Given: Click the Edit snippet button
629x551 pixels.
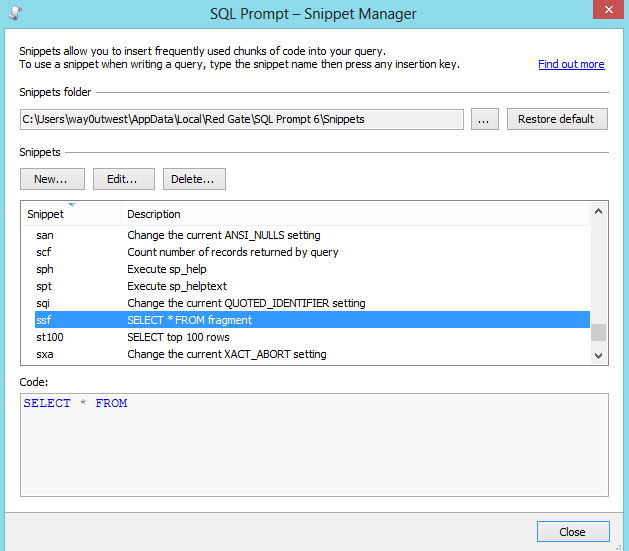Looking at the screenshot, I should [123, 179].
